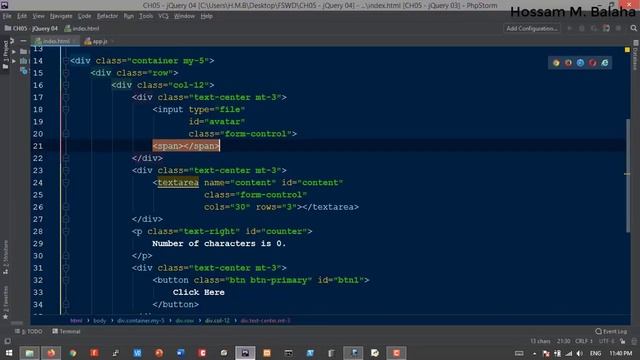640x360 pixels.
Task: Click the Search Everywhere magnifier icon
Action: [x=633, y=29]
